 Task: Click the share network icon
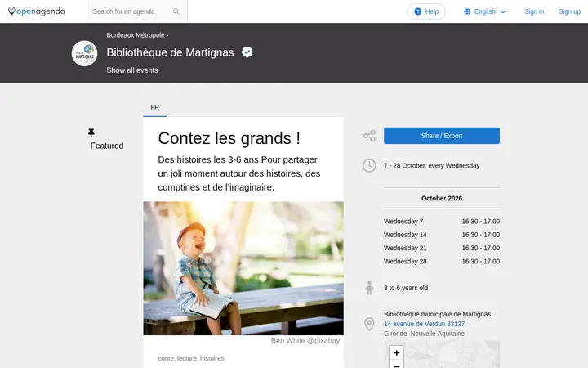369,136
